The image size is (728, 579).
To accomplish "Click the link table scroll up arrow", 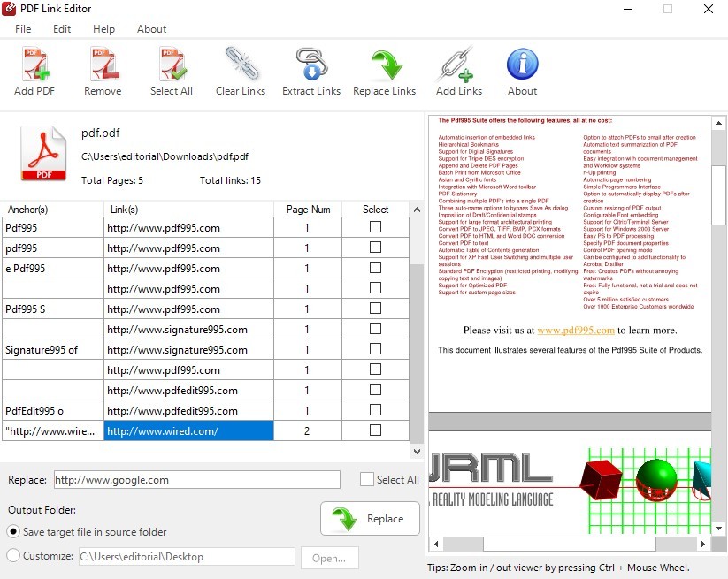I will click(x=417, y=210).
